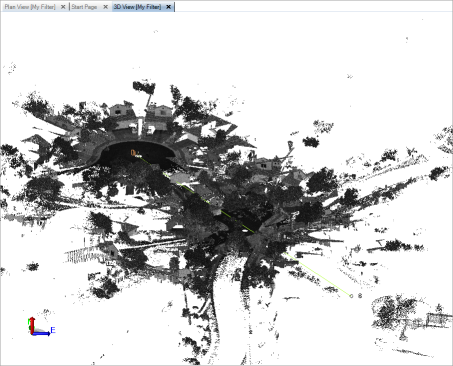The height and width of the screenshot is (366, 453).
Task: Click the point 8 circle marker
Action: click(x=351, y=296)
